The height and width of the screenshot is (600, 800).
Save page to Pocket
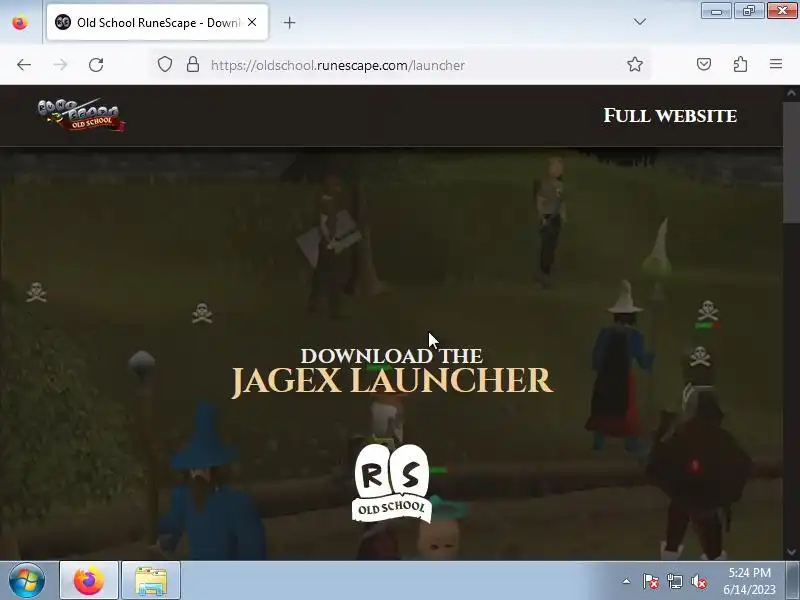pos(704,64)
